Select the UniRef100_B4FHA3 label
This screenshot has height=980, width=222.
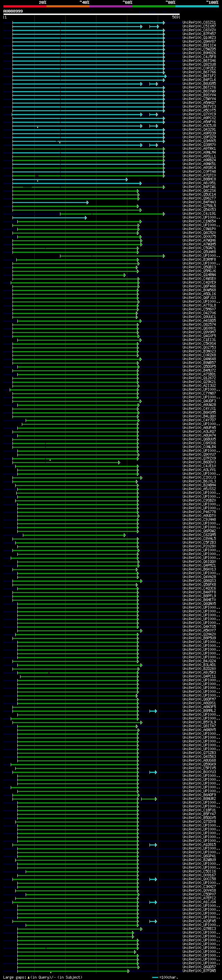click(x=199, y=202)
